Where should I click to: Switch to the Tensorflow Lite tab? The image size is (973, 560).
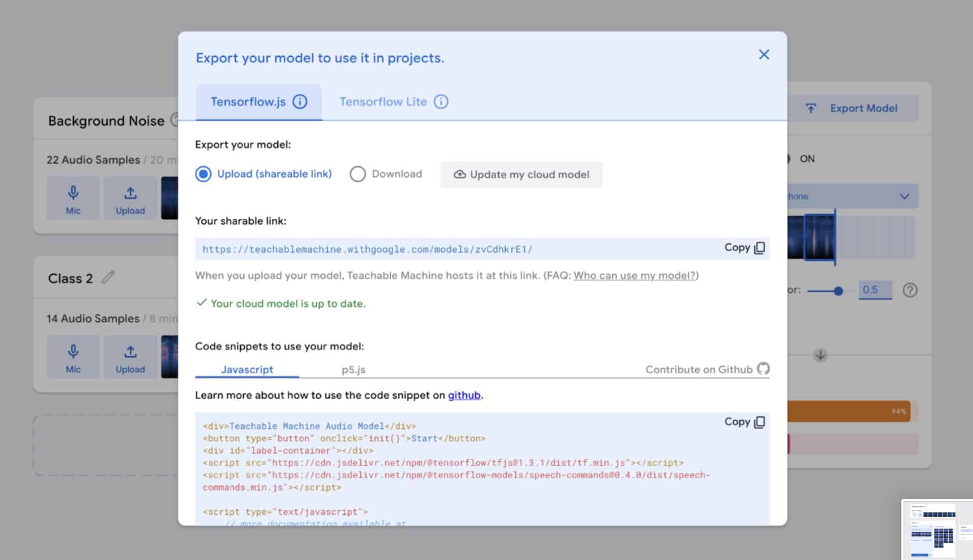coord(383,101)
